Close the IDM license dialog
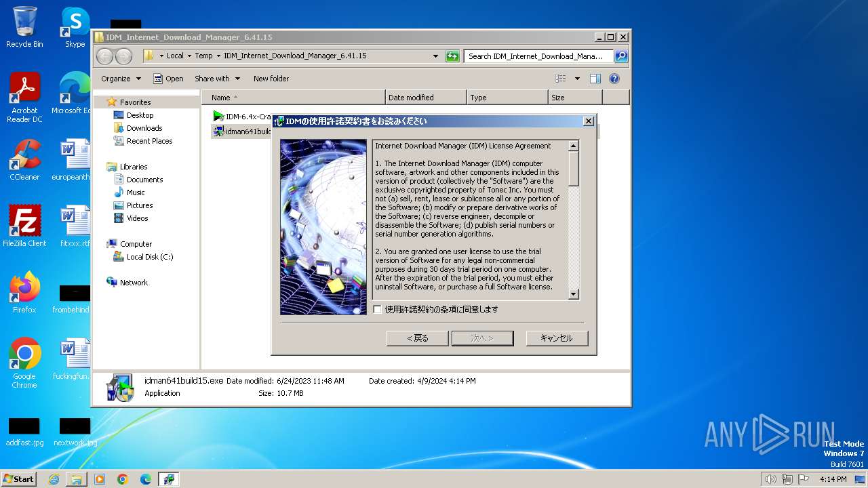868x488 pixels. tap(589, 121)
